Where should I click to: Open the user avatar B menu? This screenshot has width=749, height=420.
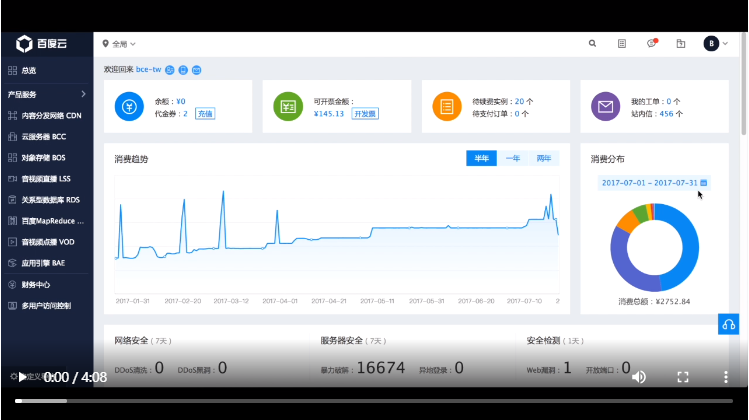tap(715, 43)
